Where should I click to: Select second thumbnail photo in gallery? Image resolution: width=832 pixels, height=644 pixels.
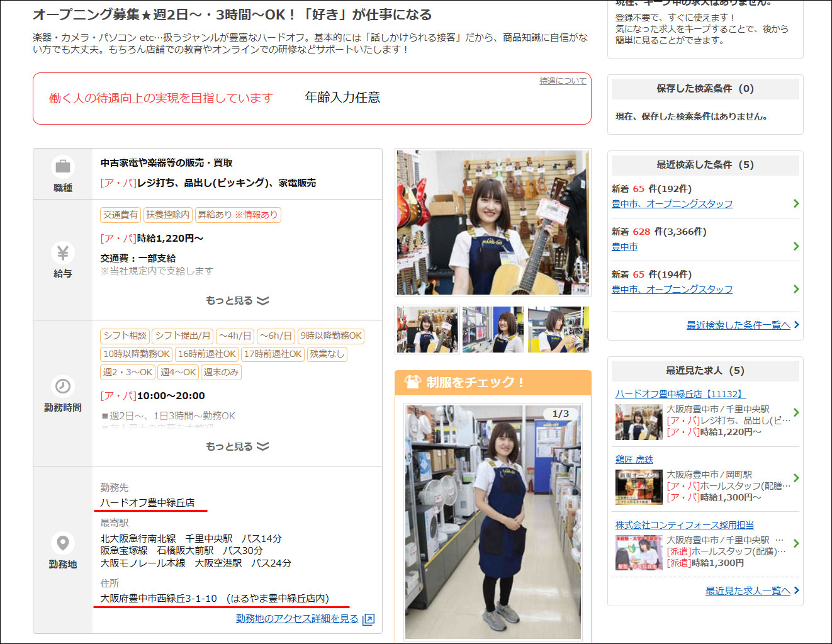pos(493,329)
